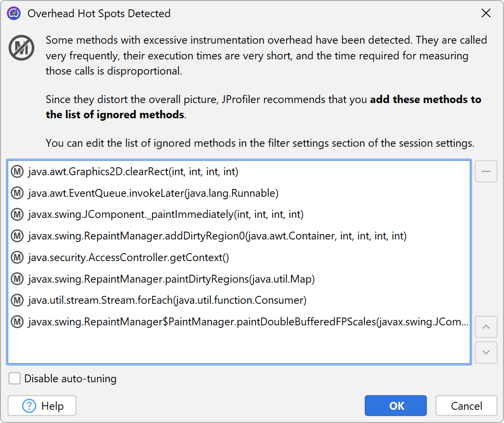Screen dimensions: 504x423
Task: Select java.awt.Graphics2D.clearRect list entry
Action: 133,172
